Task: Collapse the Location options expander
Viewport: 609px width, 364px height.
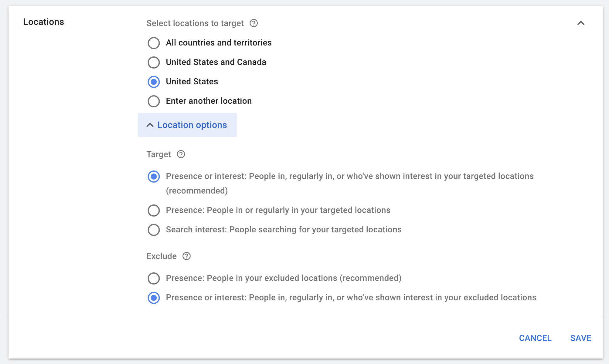Action: (187, 125)
